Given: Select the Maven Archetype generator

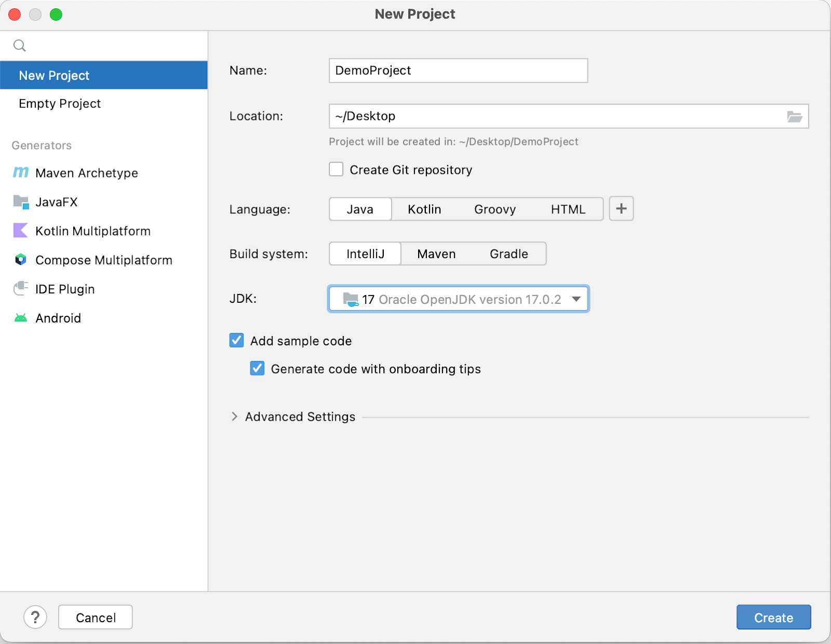Looking at the screenshot, I should click(x=86, y=173).
